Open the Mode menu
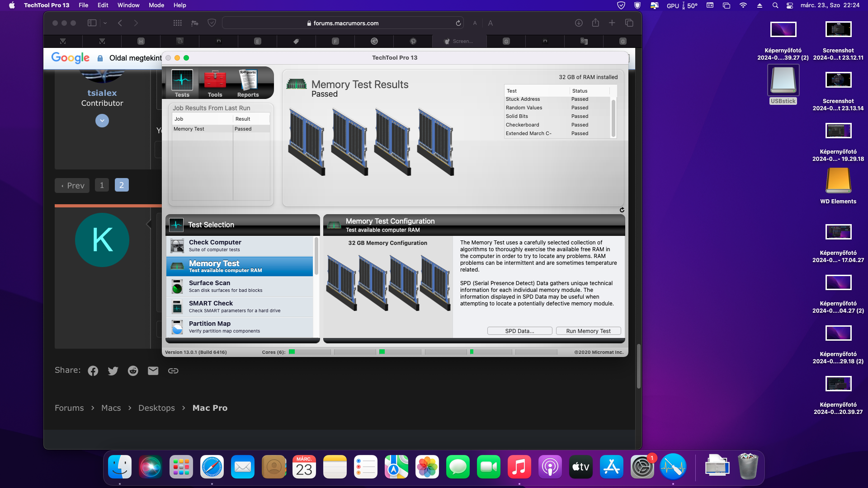The image size is (868, 488). [x=156, y=5]
